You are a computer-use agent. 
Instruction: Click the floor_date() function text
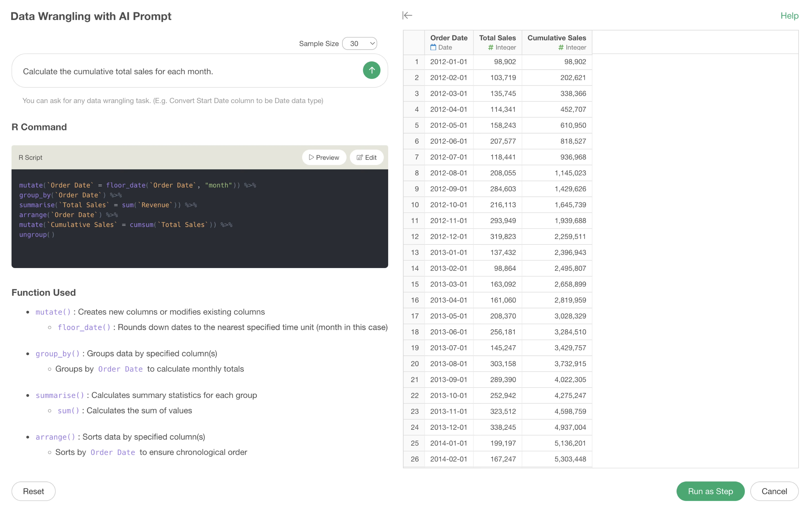coord(84,327)
